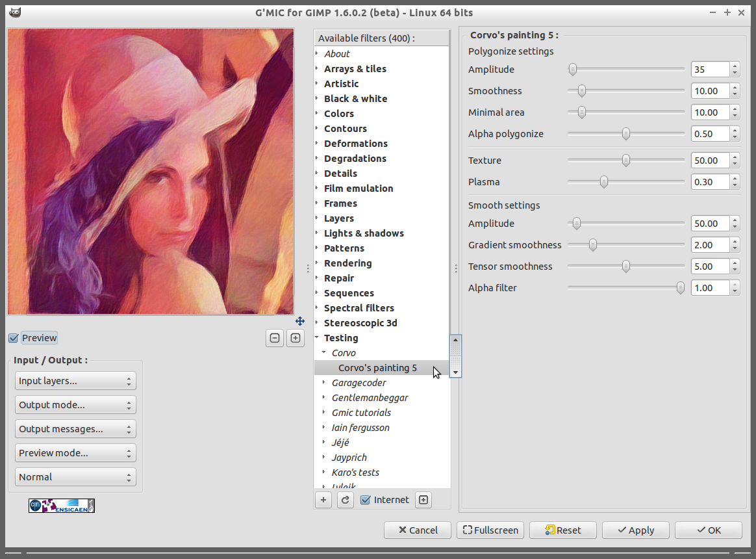Screen dimensions: 756x559
Task: Expand the Black & white category
Action: point(317,99)
